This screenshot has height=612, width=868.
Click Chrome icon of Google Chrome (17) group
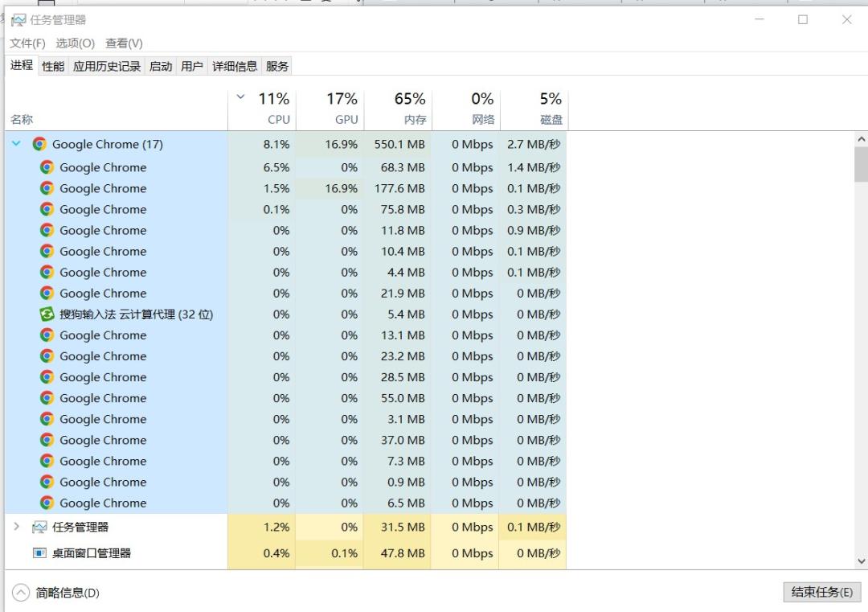click(x=39, y=144)
